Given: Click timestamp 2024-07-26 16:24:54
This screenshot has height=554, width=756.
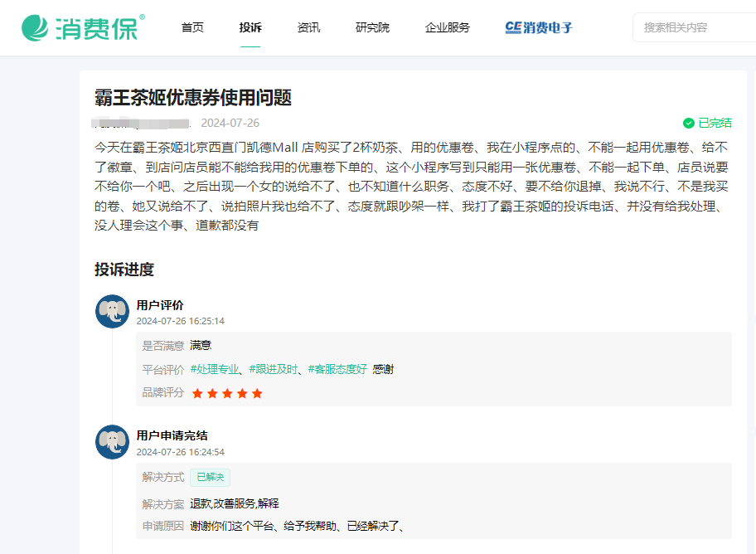Looking at the screenshot, I should 181,452.
